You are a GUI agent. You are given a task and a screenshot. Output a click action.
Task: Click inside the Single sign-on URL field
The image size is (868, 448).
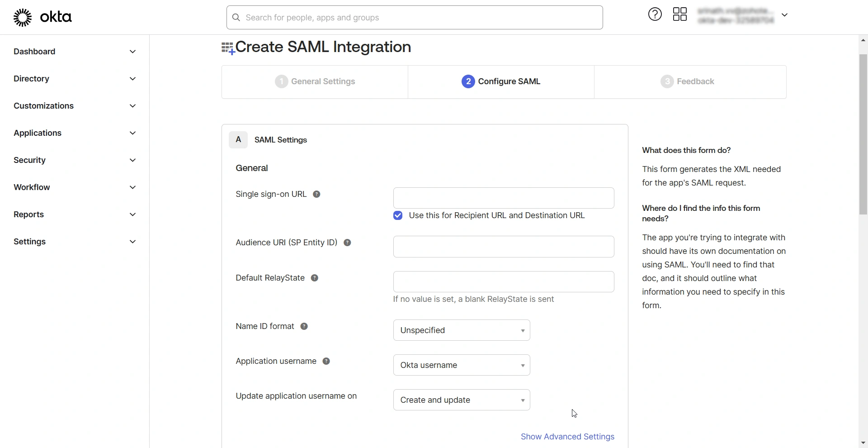click(503, 198)
